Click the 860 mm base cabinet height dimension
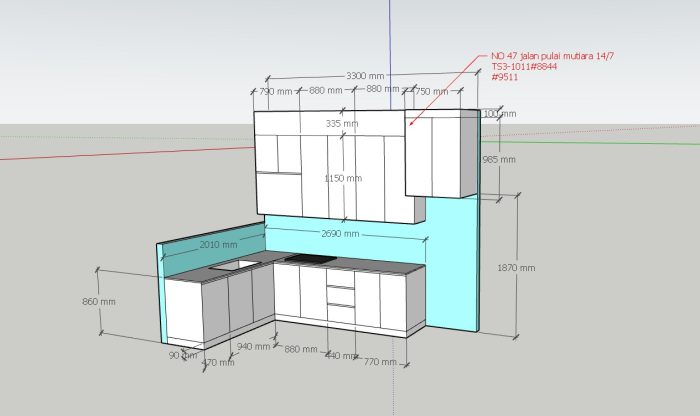 click(x=97, y=301)
